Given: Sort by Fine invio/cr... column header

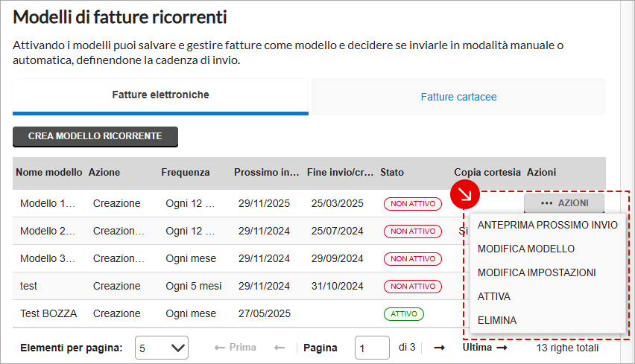Looking at the screenshot, I should 340,172.
